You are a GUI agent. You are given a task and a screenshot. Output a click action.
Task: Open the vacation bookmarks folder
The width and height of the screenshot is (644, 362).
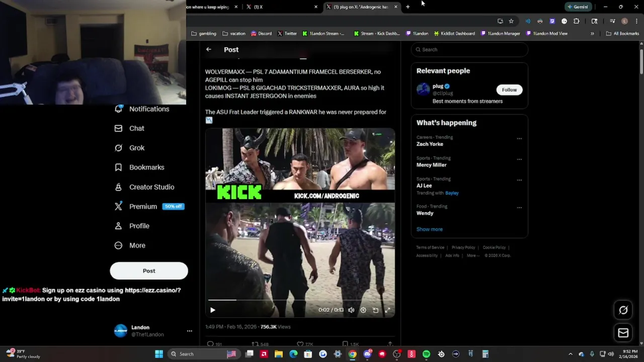point(234,34)
